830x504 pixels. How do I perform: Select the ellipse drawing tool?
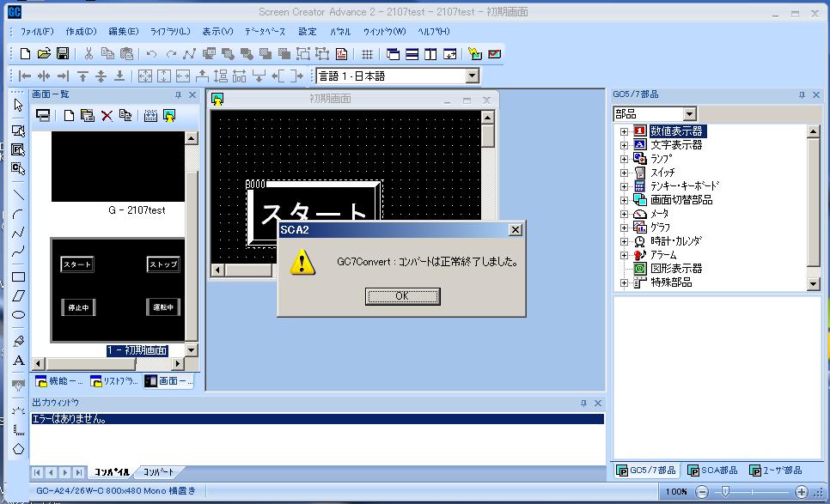tap(18, 314)
